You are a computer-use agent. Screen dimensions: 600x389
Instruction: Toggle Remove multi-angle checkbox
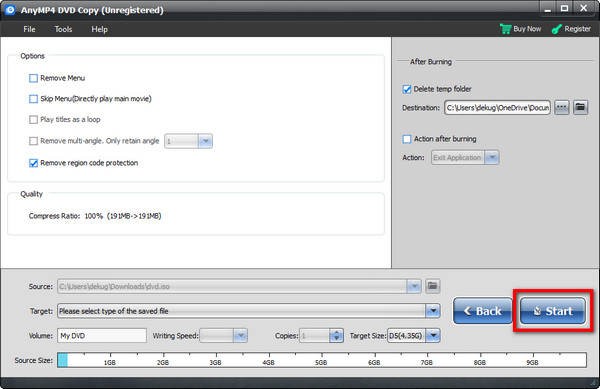[x=33, y=141]
